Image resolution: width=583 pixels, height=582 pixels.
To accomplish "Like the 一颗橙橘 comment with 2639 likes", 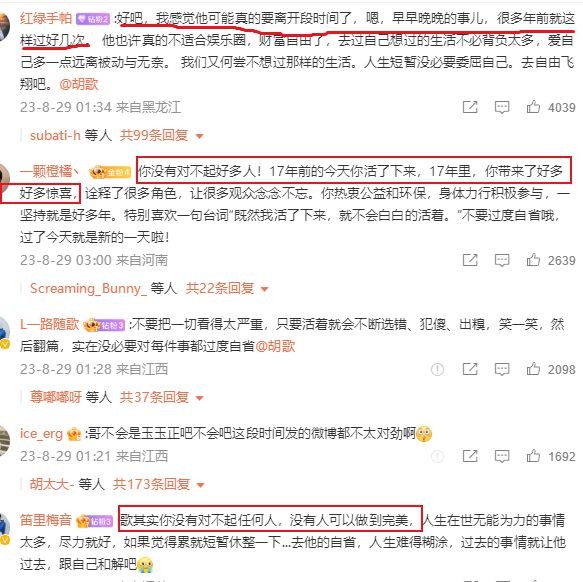I will [533, 260].
